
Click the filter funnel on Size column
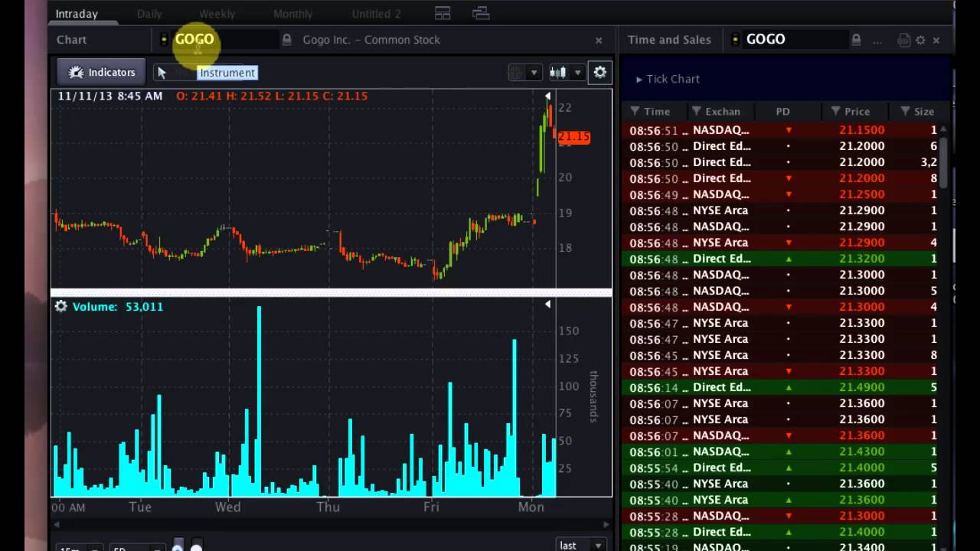(905, 112)
